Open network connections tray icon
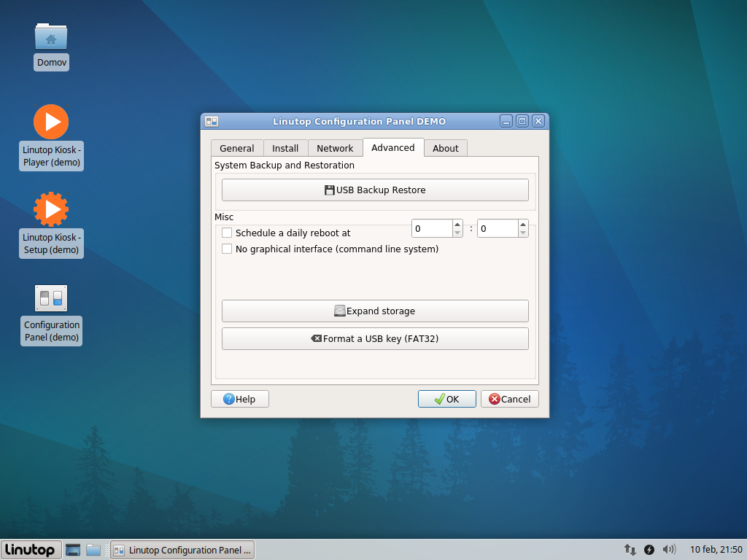The image size is (747, 560). tap(630, 550)
